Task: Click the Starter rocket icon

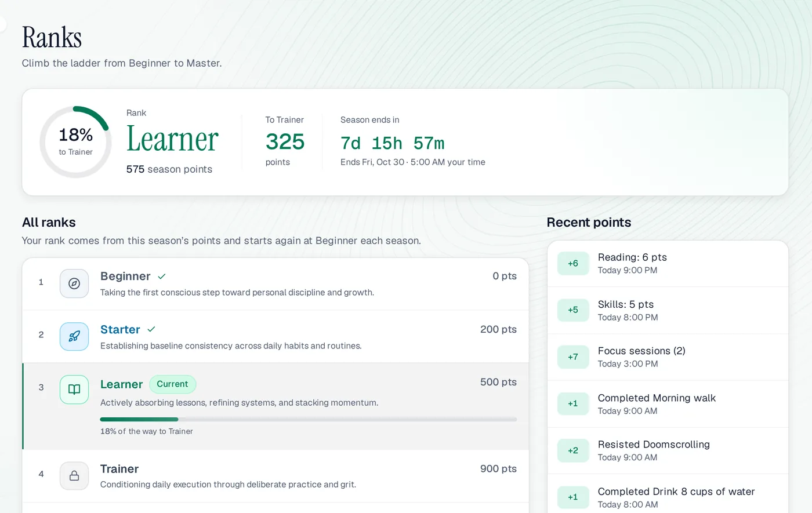Action: (x=74, y=336)
